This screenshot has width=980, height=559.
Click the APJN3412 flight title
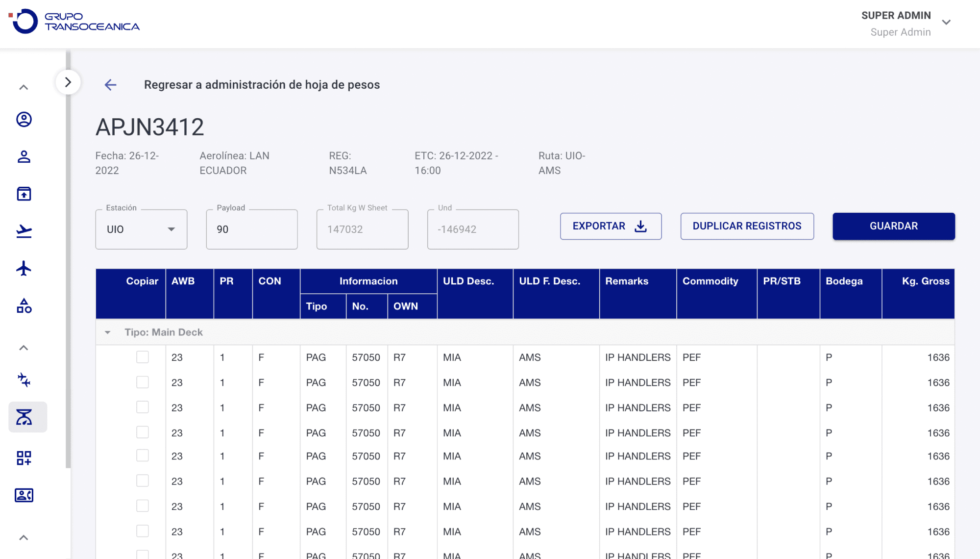[x=149, y=127]
